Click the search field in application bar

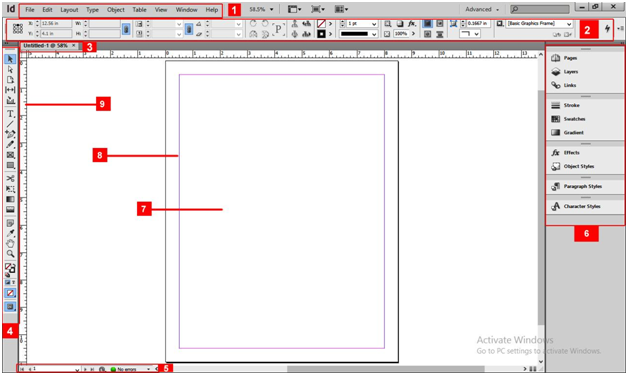pos(540,9)
